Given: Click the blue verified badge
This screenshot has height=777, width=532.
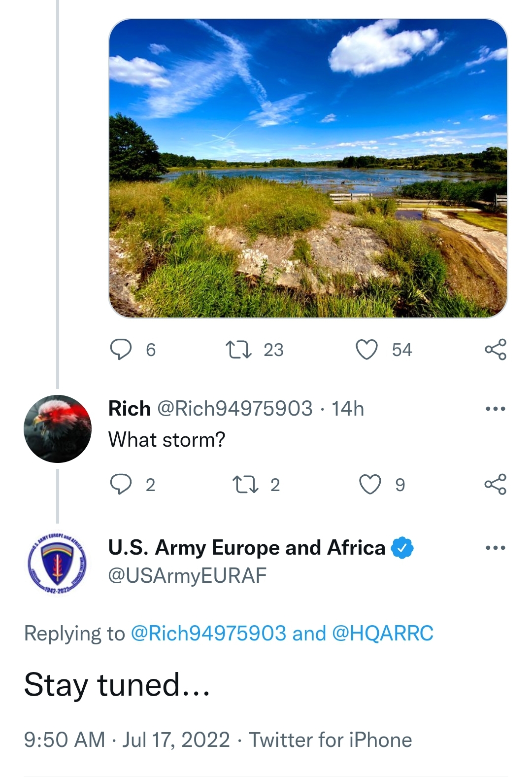Looking at the screenshot, I should tap(402, 548).
